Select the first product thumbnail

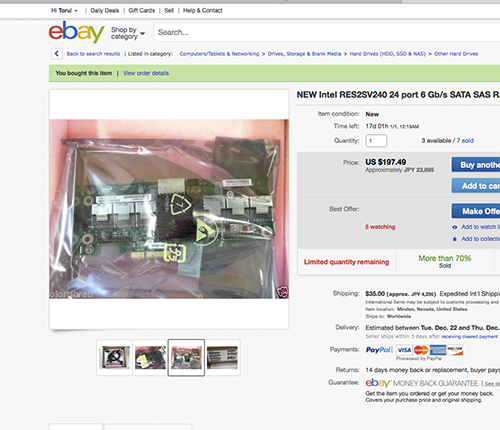(114, 358)
